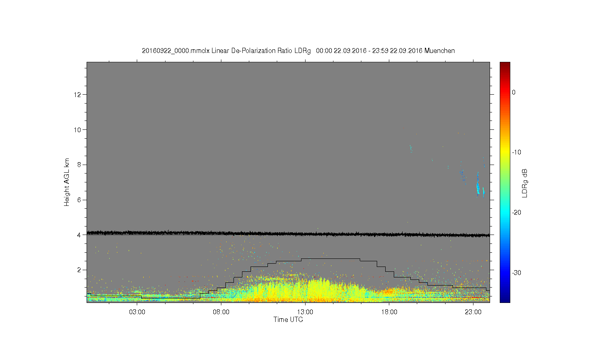The height and width of the screenshot is (364, 607).
Task: Click the "Height AGL km" axis label
Action: pyautogui.click(x=67, y=182)
